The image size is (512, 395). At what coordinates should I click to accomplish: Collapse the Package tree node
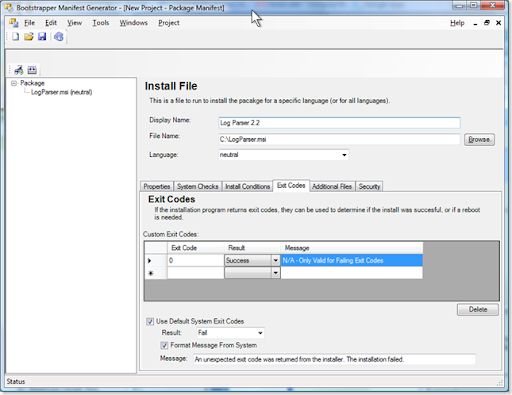(14, 83)
